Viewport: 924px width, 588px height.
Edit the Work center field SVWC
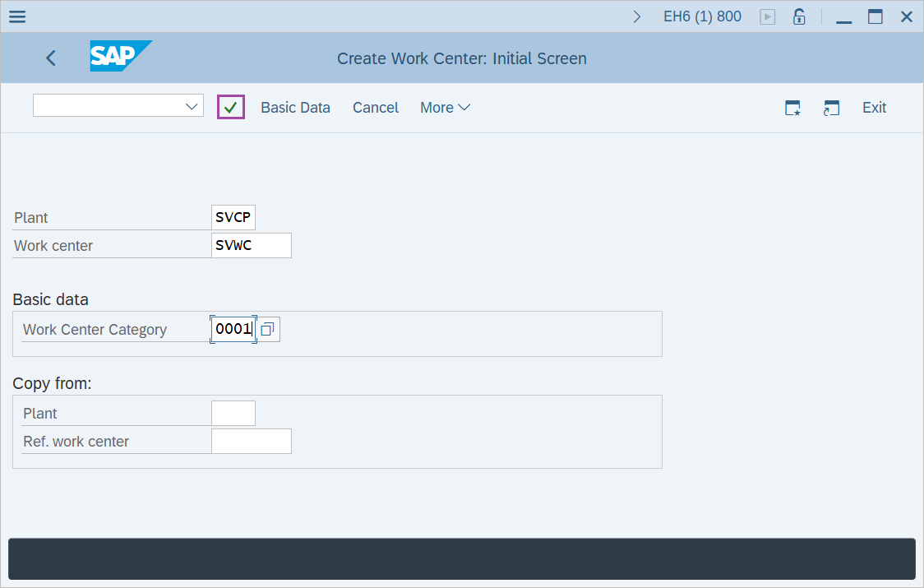pos(251,245)
